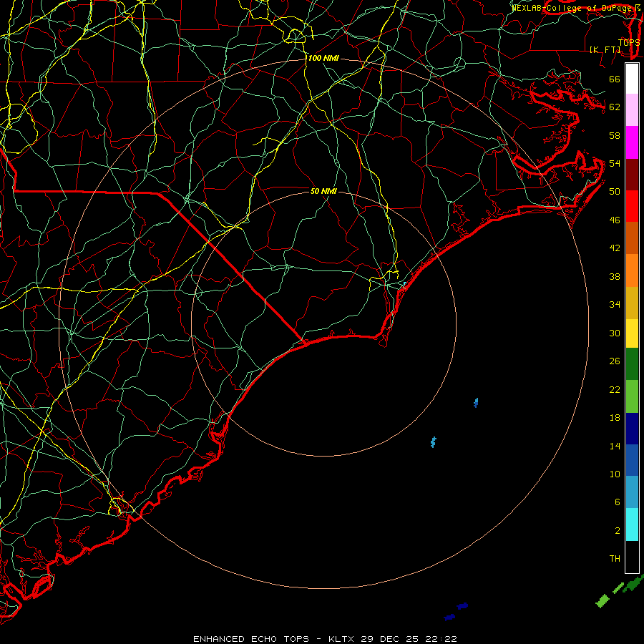This screenshot has height=644, width=644.
Task: Click the white swatch in the tops legend
Action: click(x=632, y=79)
